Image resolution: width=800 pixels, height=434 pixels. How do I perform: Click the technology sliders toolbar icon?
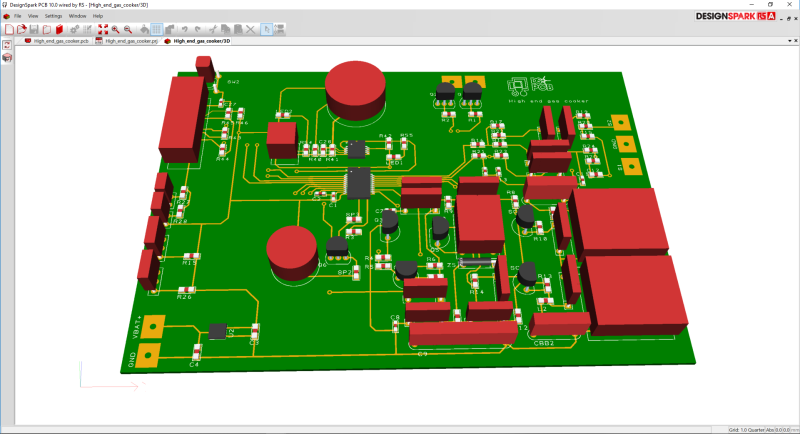click(x=87, y=30)
